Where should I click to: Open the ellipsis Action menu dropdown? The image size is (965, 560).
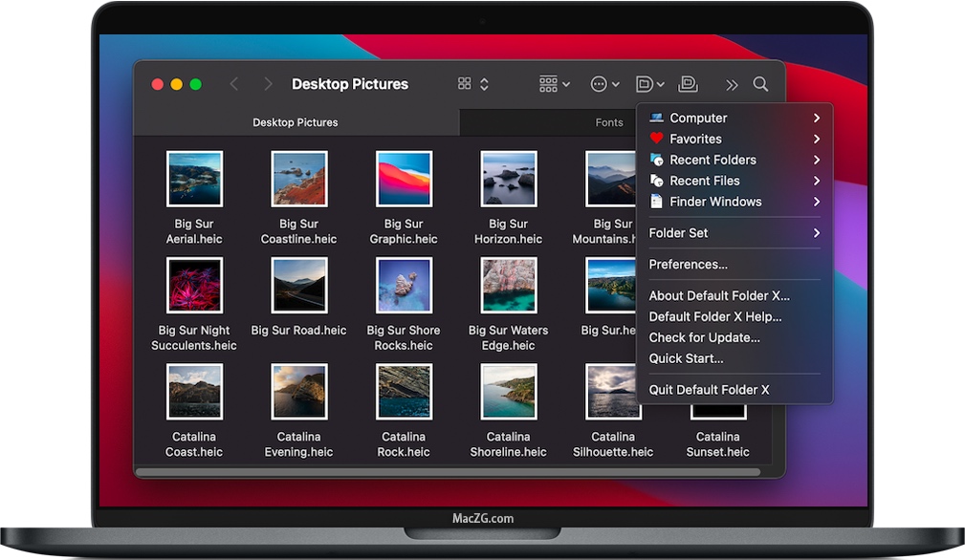605,84
